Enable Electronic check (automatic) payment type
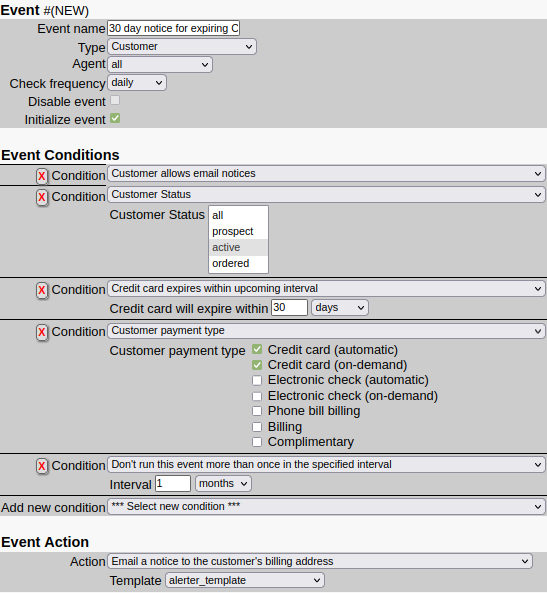The image size is (547, 593). click(x=257, y=380)
